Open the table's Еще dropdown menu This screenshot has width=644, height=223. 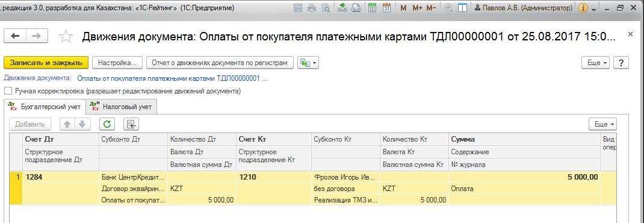click(x=603, y=124)
